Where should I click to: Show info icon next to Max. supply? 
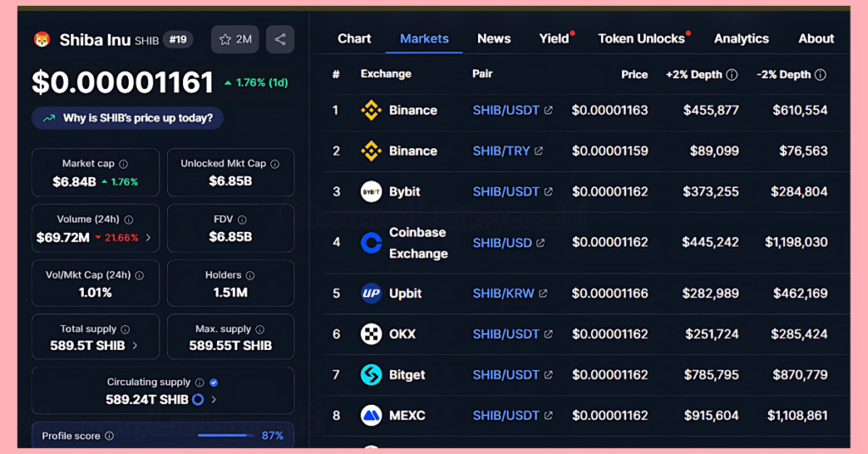[x=259, y=329]
